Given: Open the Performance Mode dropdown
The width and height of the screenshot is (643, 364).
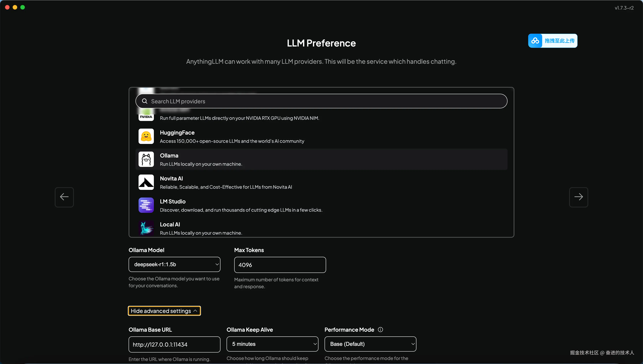Looking at the screenshot, I should click(x=370, y=344).
